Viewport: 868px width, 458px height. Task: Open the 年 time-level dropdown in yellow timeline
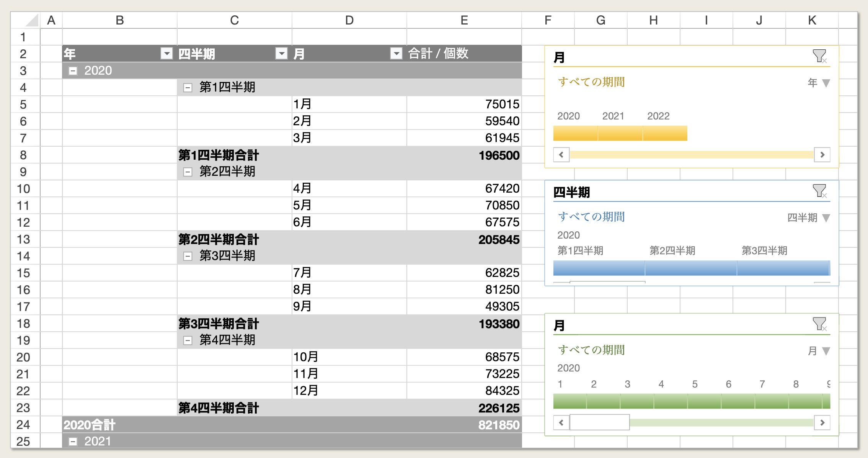click(826, 83)
